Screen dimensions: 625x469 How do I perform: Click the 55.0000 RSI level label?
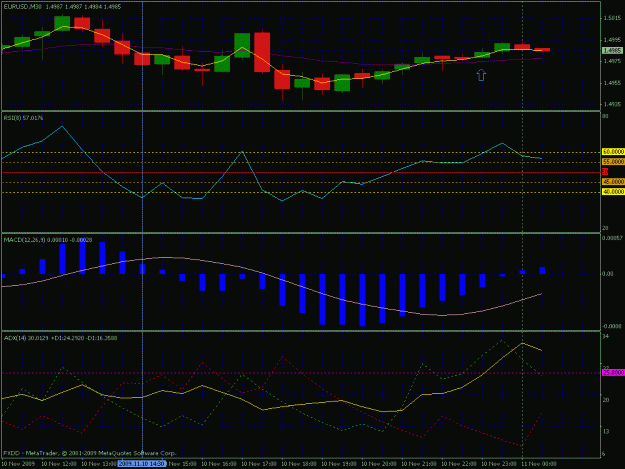613,162
